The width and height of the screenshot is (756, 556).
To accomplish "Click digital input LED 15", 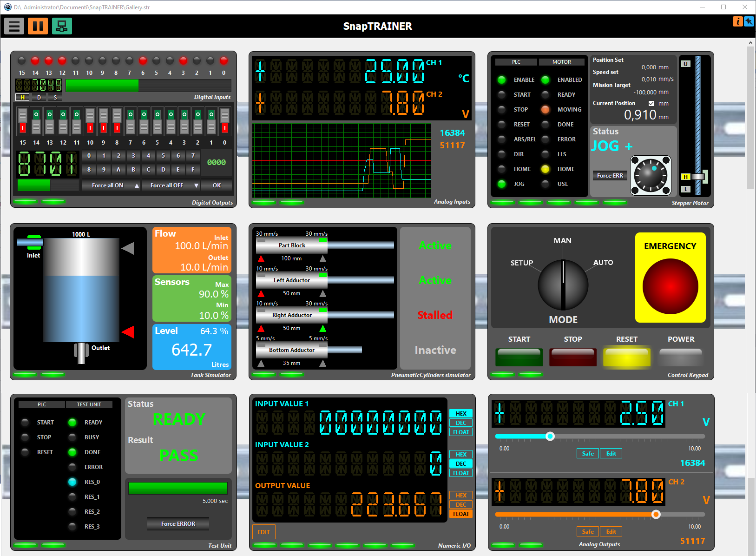I will click(21, 60).
